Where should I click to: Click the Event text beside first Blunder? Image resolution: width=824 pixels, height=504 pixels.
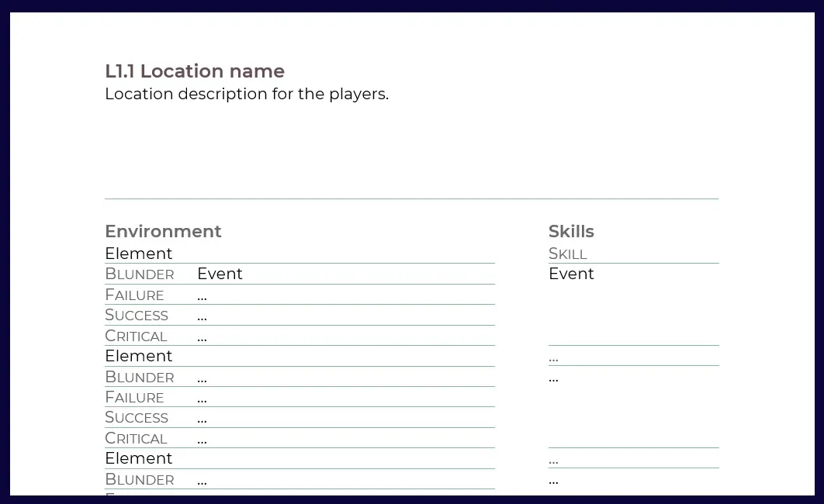(x=220, y=274)
